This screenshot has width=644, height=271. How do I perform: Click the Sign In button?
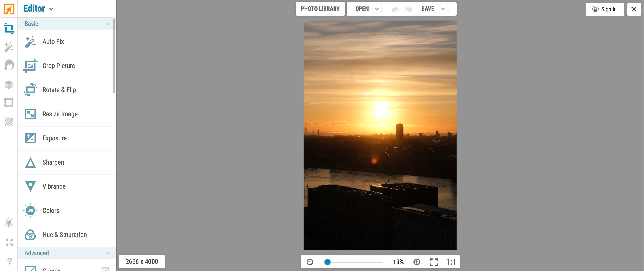tap(605, 9)
